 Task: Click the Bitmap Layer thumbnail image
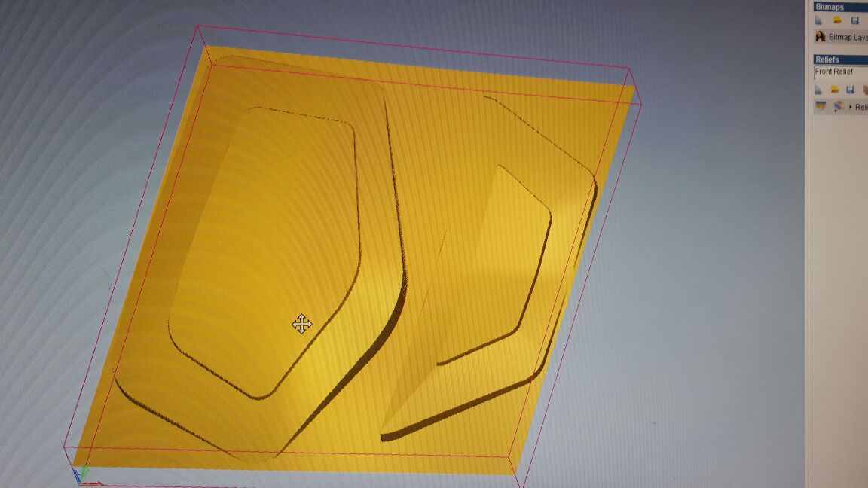coord(821,37)
